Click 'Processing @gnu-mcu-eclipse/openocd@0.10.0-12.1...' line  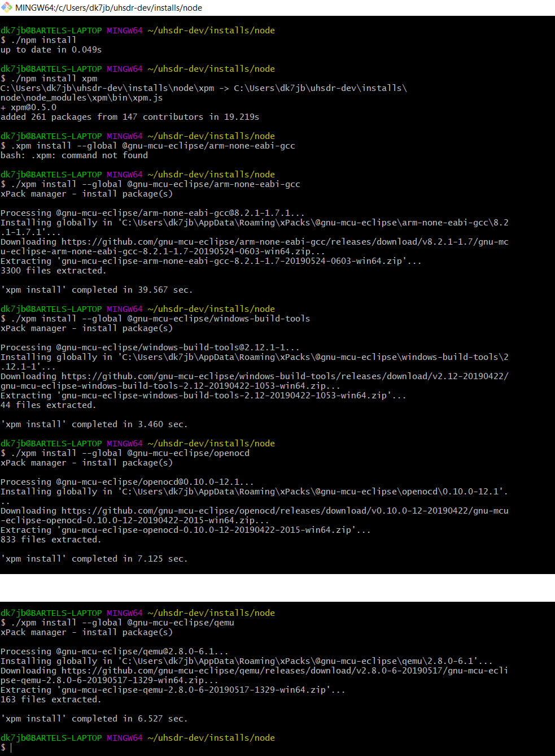[x=127, y=482]
